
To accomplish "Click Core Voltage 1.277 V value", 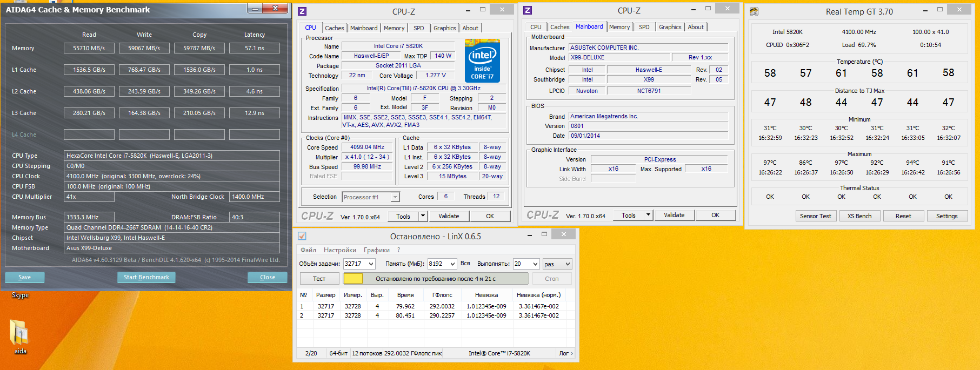I will (436, 76).
